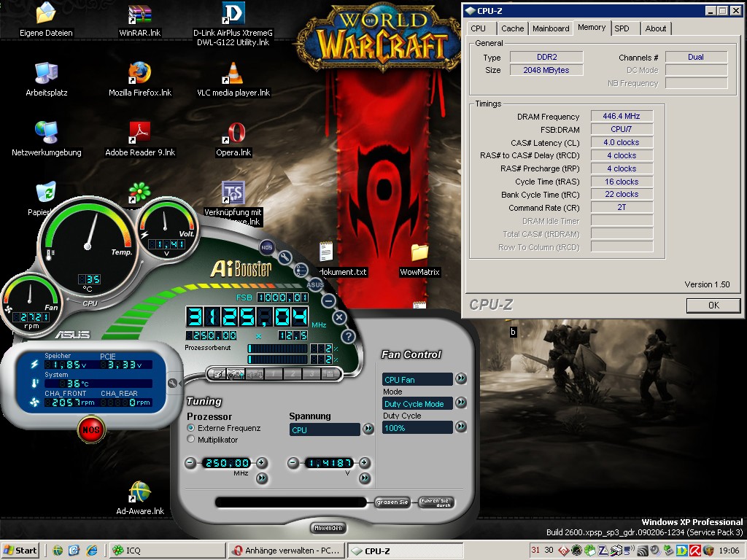Select the Multiplikator radio option

click(191, 439)
